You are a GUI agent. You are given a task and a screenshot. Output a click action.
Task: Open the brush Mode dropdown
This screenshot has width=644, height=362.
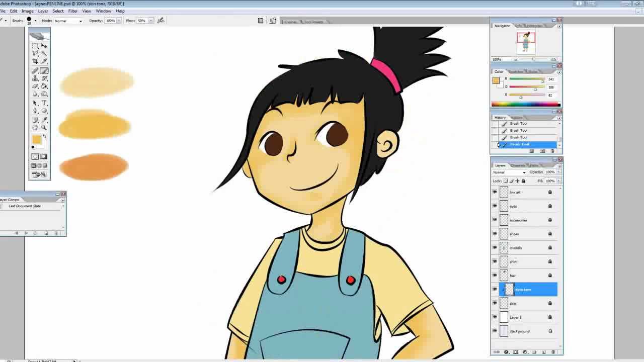click(68, 21)
